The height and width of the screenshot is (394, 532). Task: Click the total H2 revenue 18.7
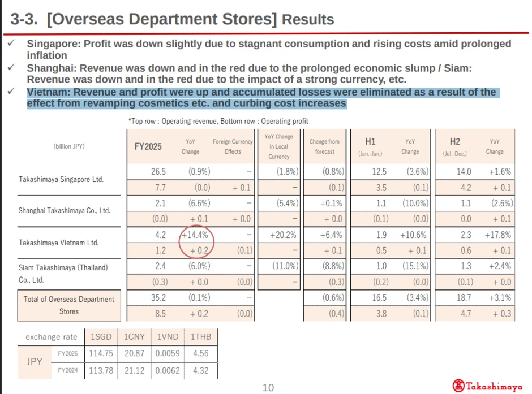(x=464, y=297)
